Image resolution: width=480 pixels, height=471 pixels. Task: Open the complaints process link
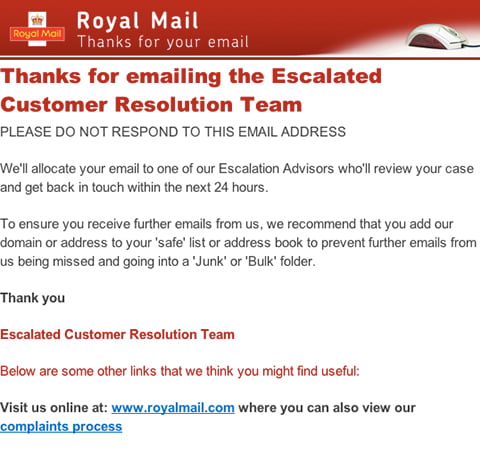[61, 426]
